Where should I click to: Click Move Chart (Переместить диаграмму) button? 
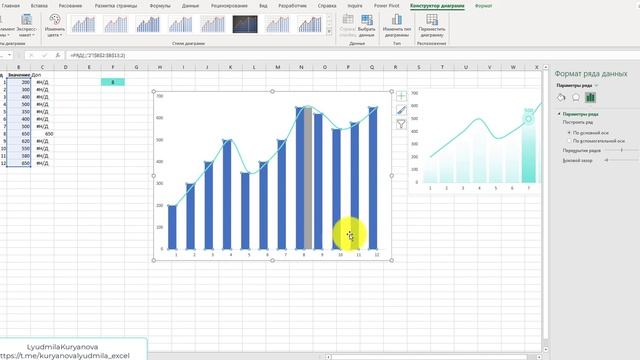click(431, 25)
